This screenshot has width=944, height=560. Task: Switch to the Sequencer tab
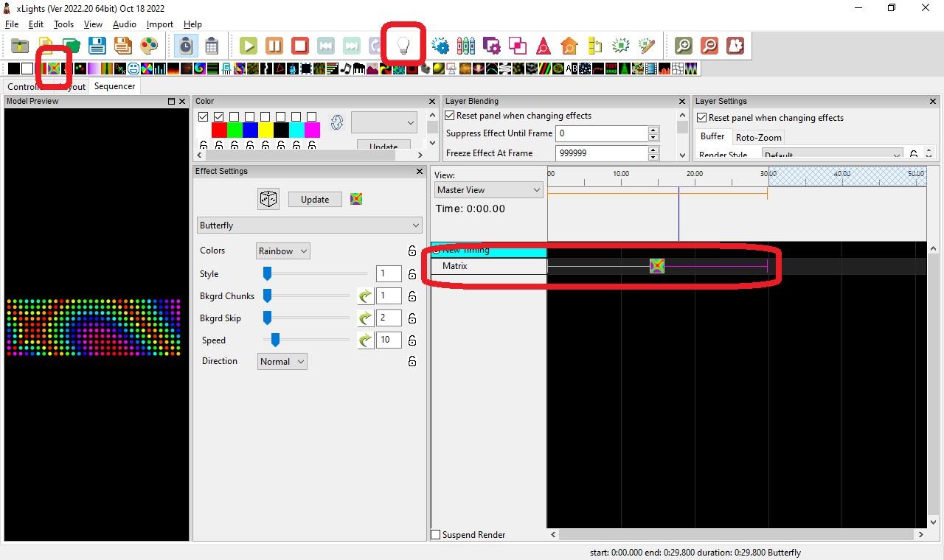coord(114,86)
